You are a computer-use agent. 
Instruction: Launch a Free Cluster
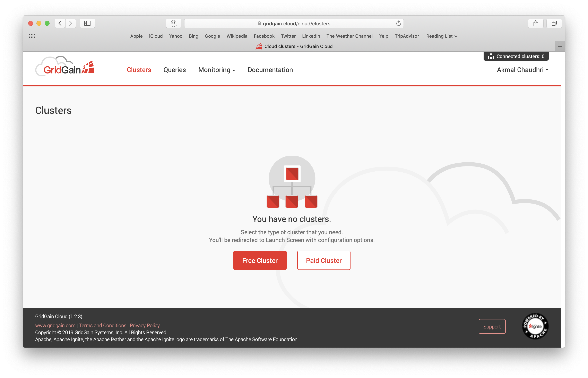point(260,260)
